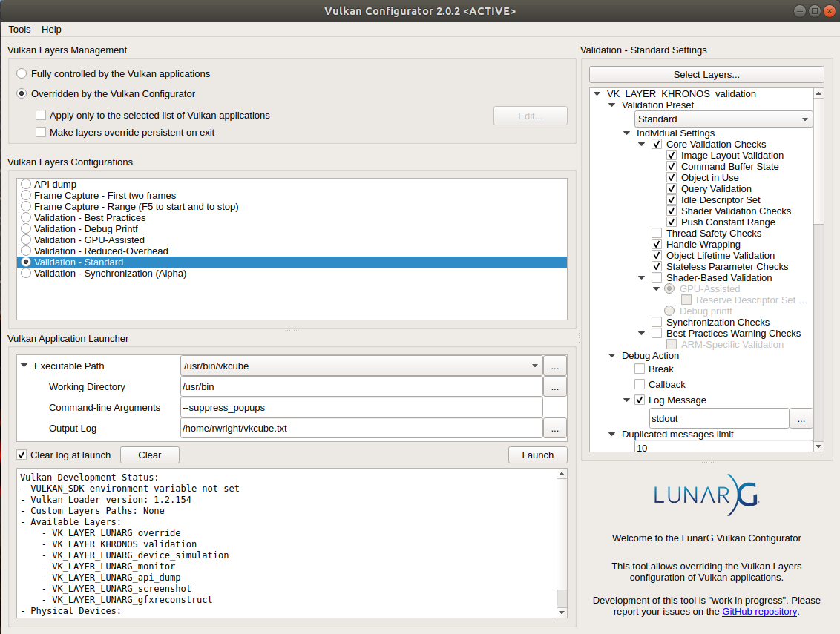The height and width of the screenshot is (634, 840).
Task: Click browse button next to Executable Path
Action: 555,366
